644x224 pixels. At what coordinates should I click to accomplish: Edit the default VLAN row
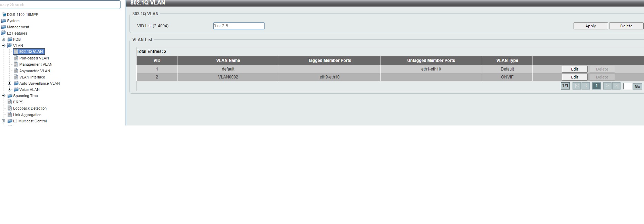575,69
